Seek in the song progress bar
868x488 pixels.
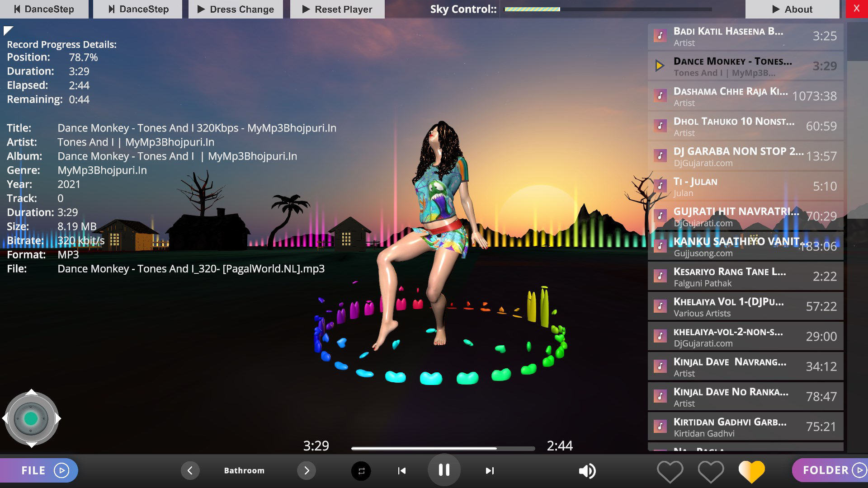coord(443,448)
